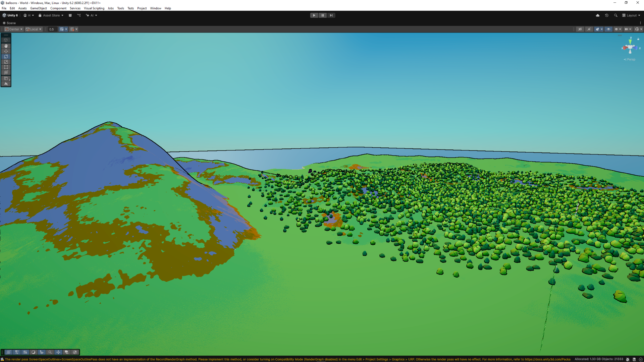The height and width of the screenshot is (362, 644).
Task: Open the version control branch icon
Action: [x=79, y=15]
